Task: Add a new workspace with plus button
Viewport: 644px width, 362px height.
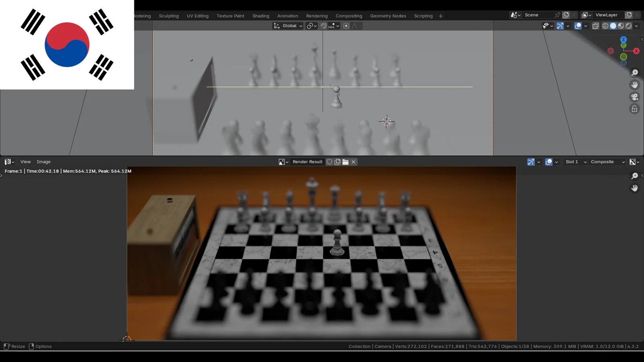Action: coord(441,16)
